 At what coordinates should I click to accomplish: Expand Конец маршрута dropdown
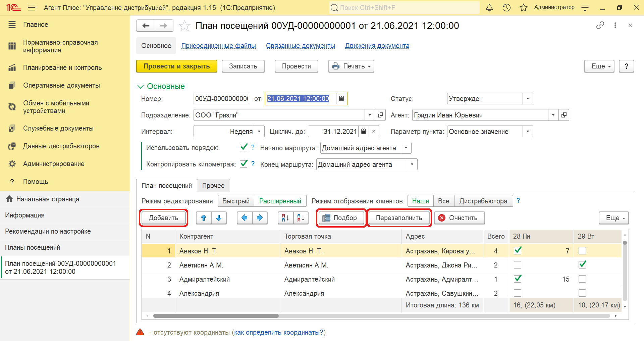(412, 164)
